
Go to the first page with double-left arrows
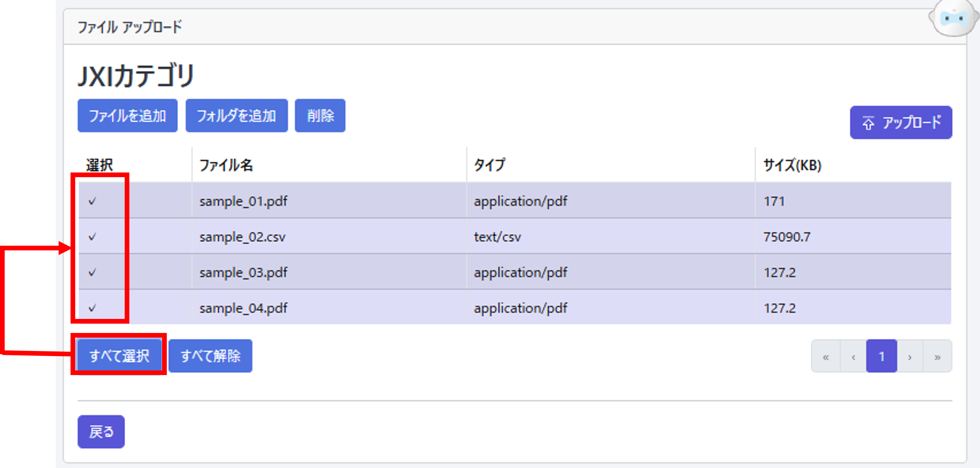[x=826, y=357]
